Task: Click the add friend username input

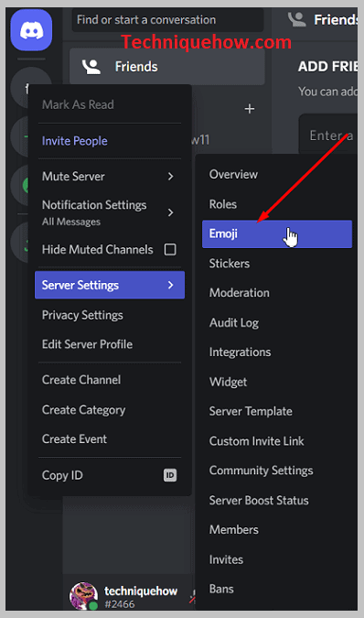Action: pyautogui.click(x=328, y=135)
